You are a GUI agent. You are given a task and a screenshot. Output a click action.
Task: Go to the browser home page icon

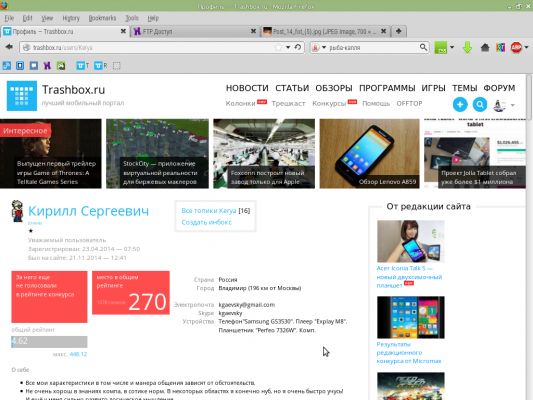[485, 47]
